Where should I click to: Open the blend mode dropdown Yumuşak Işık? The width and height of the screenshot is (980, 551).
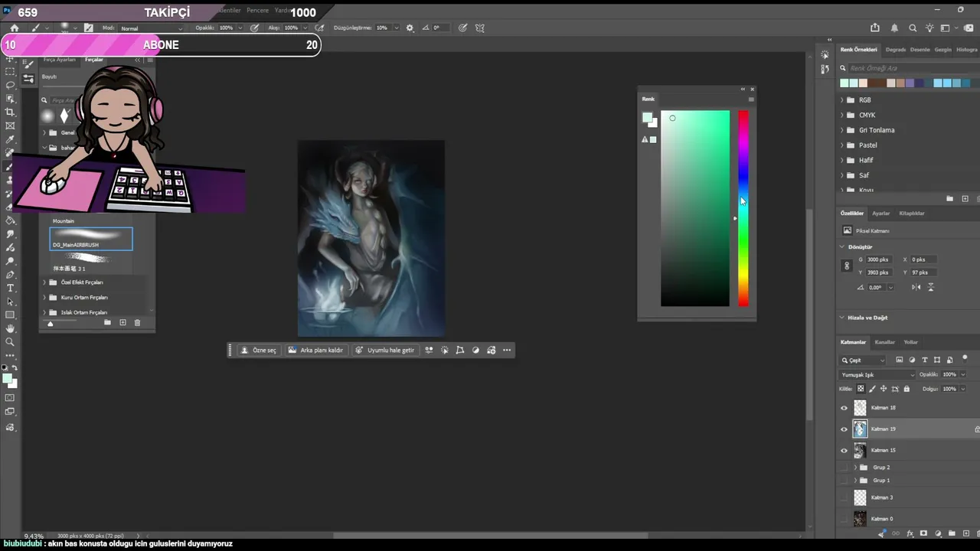tap(877, 375)
